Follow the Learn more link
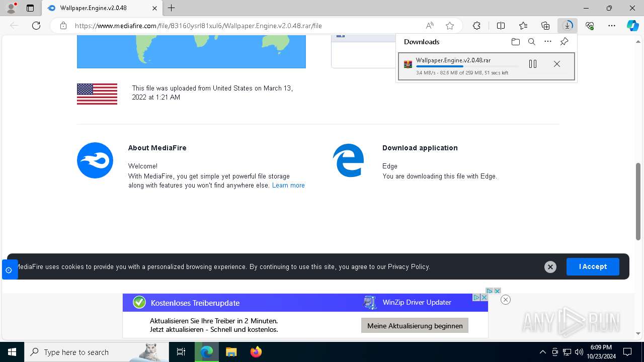Viewport: 644px width, 362px height. [288, 186]
